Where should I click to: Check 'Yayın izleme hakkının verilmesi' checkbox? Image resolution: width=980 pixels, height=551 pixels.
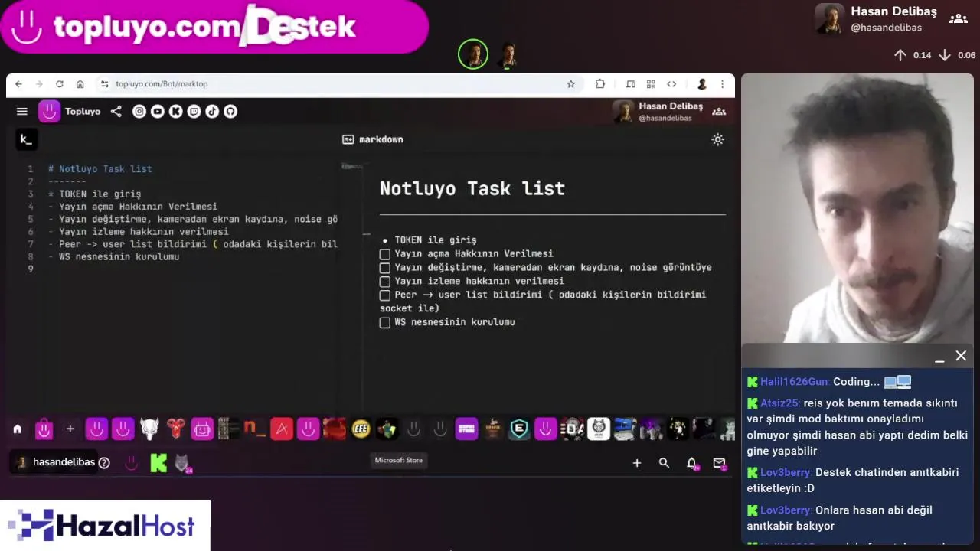(x=385, y=282)
